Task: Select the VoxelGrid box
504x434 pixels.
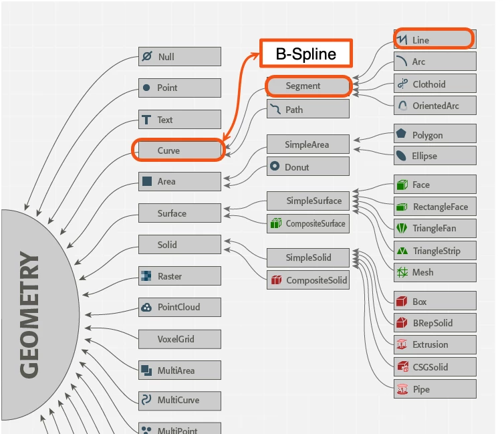Action: pyautogui.click(x=180, y=339)
